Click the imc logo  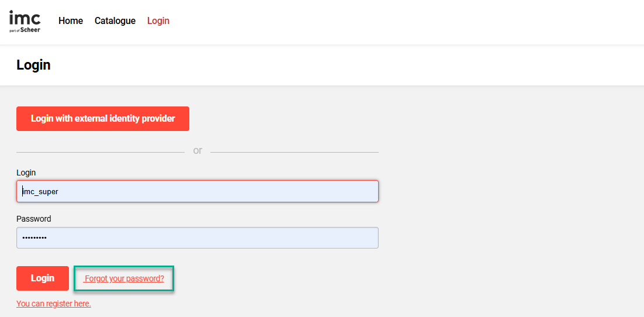point(25,18)
